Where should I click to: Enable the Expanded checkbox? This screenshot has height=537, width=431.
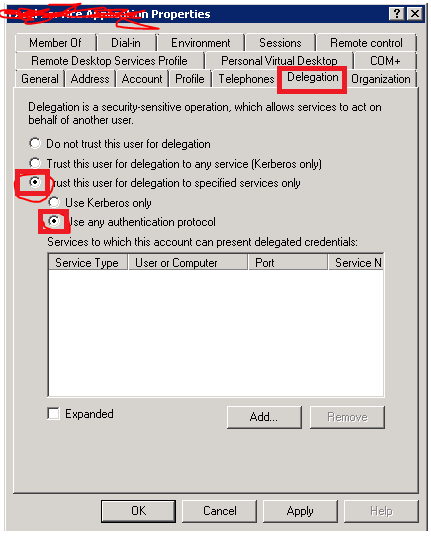(53, 413)
